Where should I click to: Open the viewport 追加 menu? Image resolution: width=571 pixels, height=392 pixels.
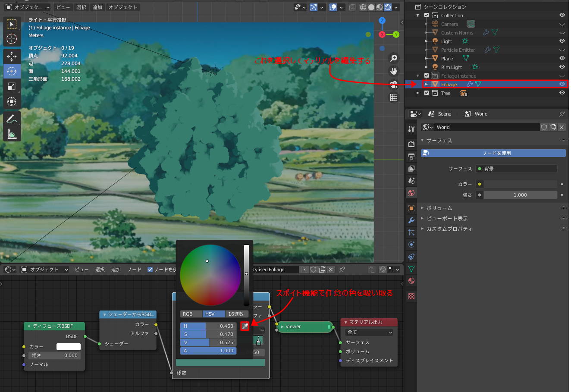pos(97,7)
